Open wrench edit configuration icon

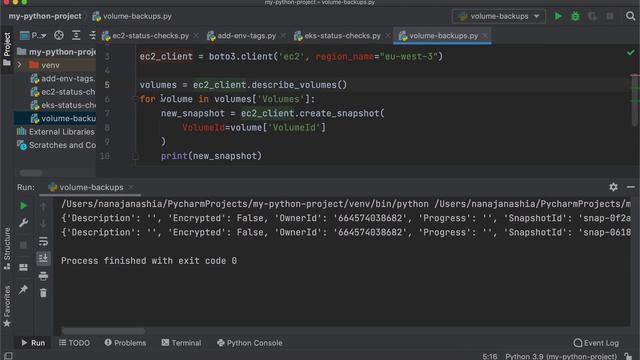(23, 223)
